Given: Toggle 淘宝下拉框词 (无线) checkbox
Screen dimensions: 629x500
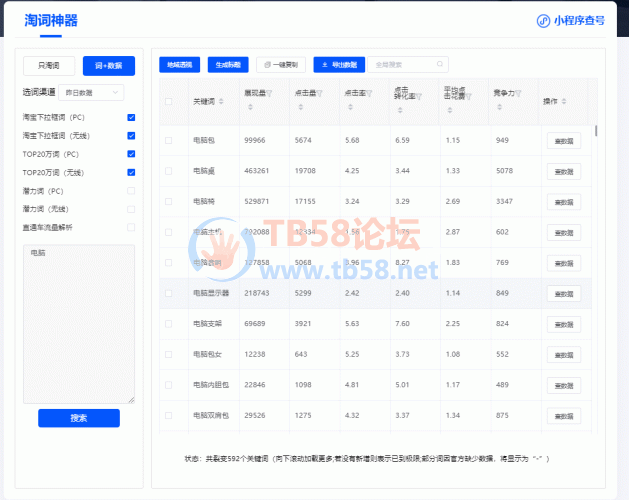Looking at the screenshot, I should pyautogui.click(x=131, y=136).
